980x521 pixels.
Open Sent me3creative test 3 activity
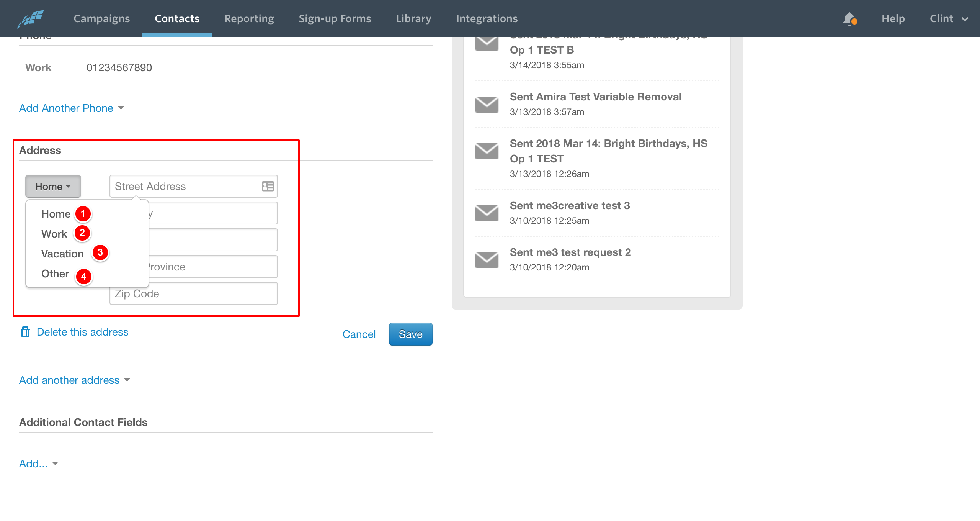(x=570, y=205)
